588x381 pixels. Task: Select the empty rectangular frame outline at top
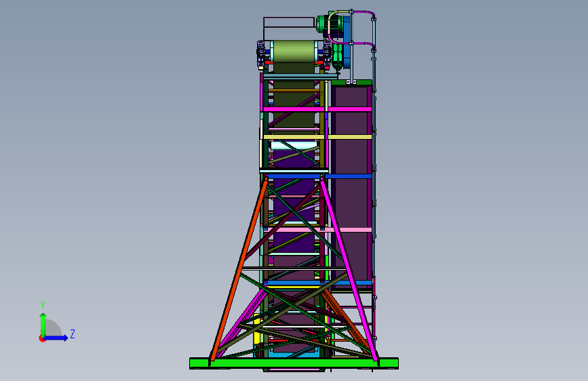[x=289, y=22]
